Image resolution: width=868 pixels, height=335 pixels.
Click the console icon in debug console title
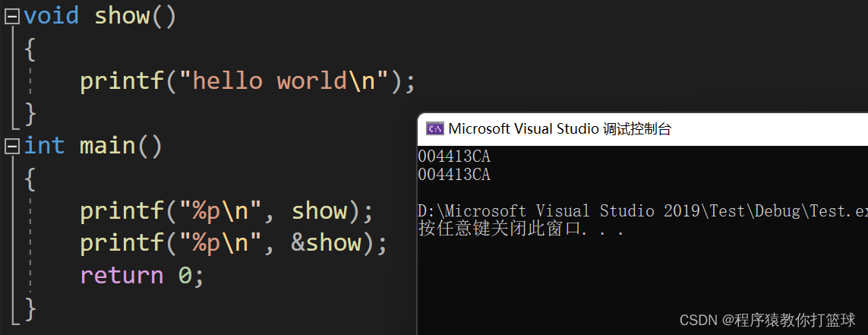435,128
